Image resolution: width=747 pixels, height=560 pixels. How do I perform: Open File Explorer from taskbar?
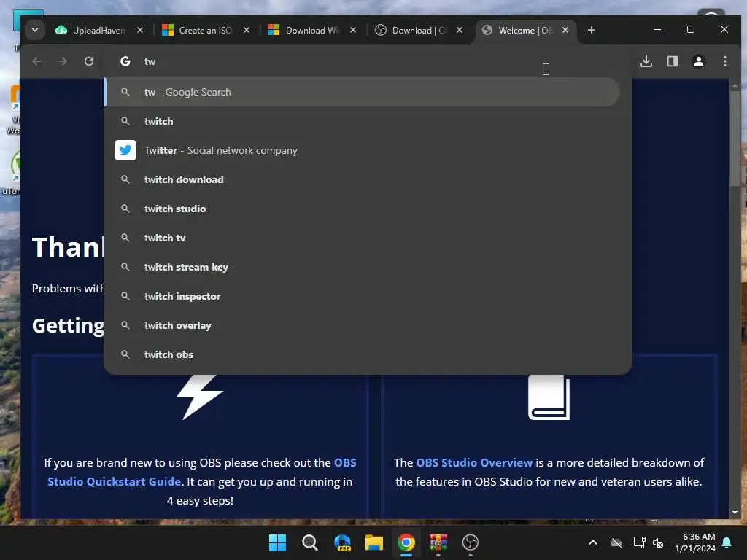point(374,542)
